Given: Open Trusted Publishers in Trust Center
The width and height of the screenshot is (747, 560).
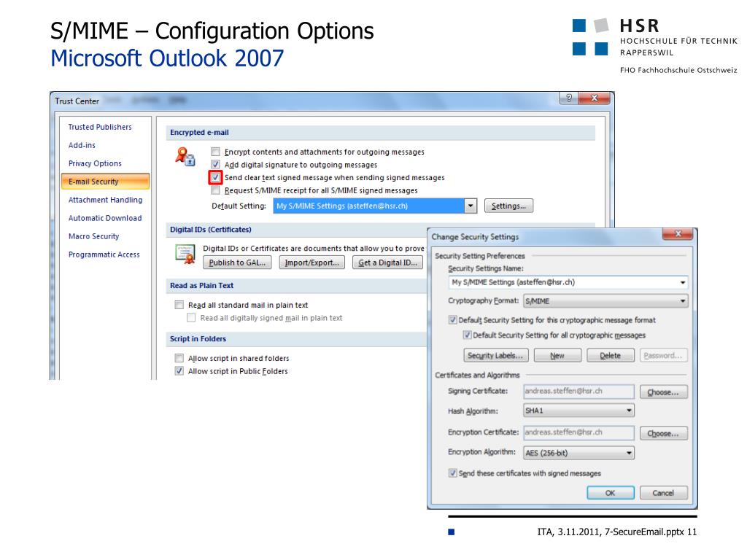Looking at the screenshot, I should (x=99, y=127).
